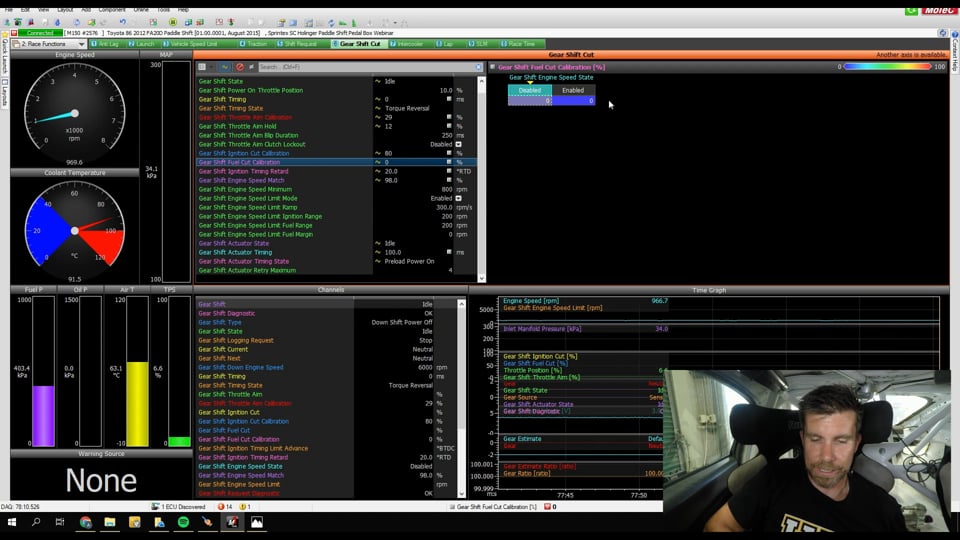The width and height of the screenshot is (960, 540).
Task: Click the Engine Speed [rpm] label in the Time Graph
Action: tap(531, 301)
